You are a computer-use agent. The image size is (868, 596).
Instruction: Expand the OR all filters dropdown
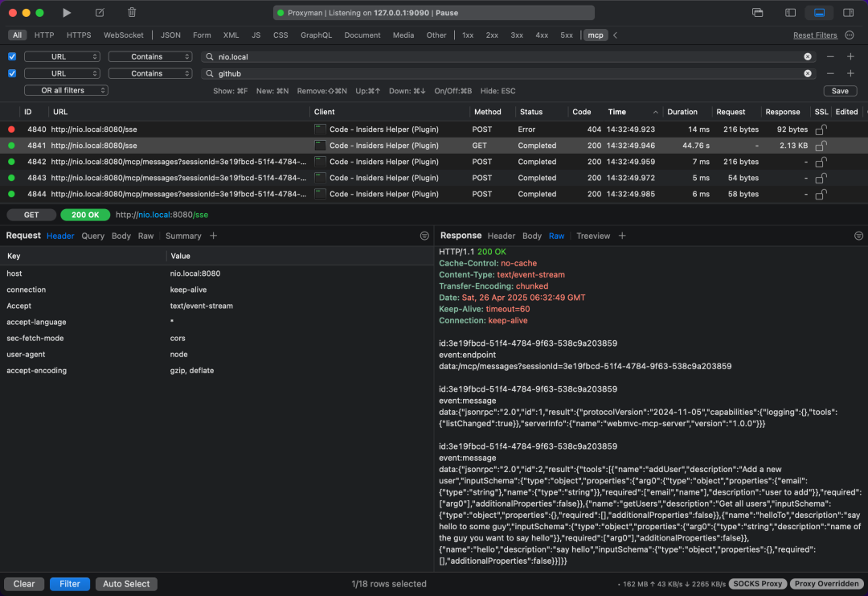click(x=66, y=90)
